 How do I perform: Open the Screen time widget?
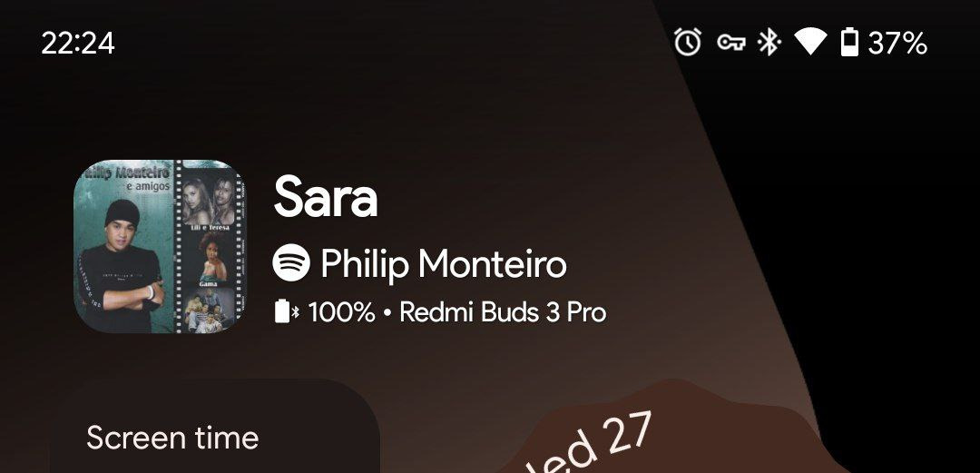215,426
